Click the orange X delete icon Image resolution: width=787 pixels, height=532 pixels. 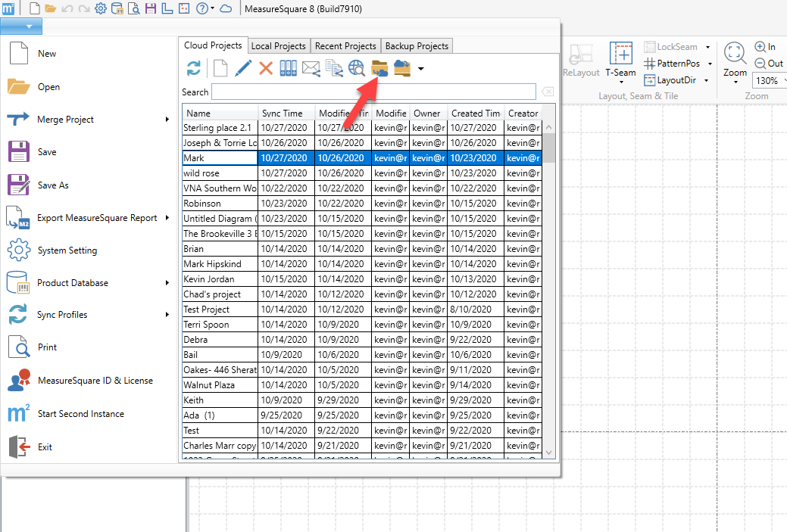click(x=266, y=67)
